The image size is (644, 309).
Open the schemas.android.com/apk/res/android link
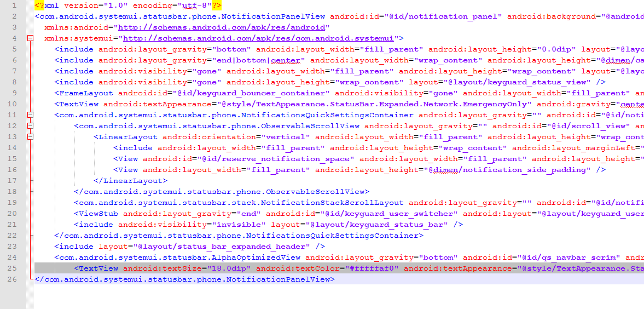click(223, 27)
